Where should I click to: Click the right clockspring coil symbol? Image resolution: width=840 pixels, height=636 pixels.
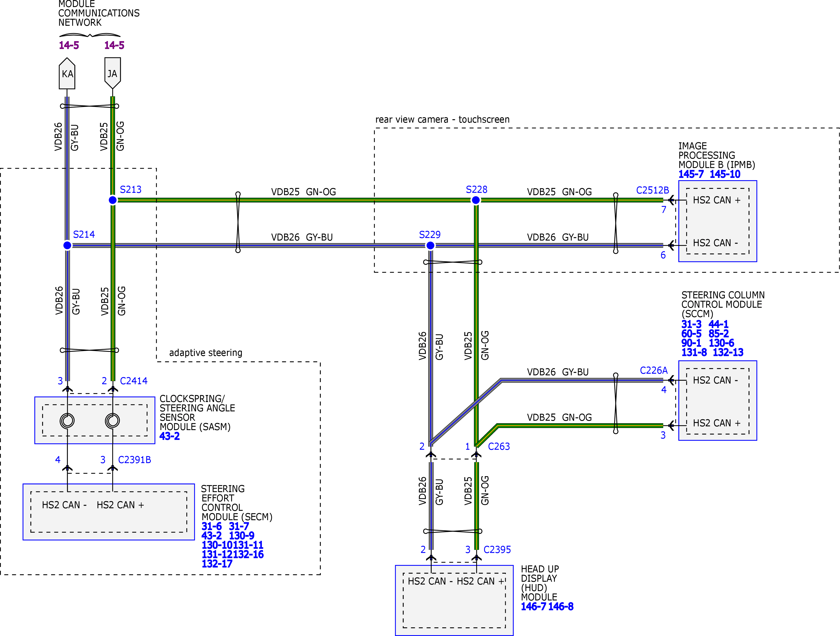112,420
